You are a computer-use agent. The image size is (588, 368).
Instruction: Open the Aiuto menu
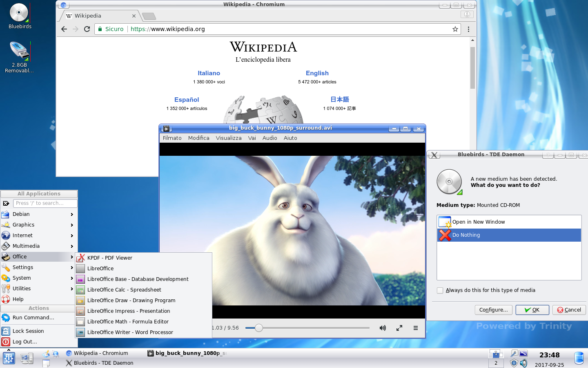(290, 138)
